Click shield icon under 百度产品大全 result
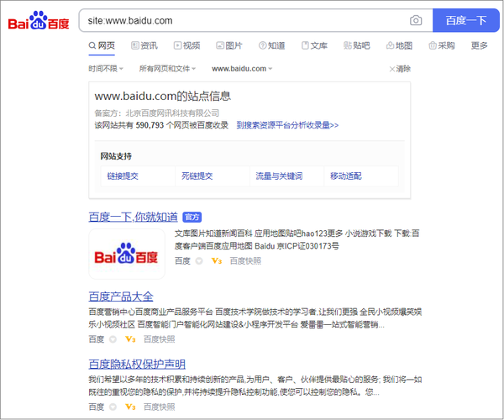The height and width of the screenshot is (420, 504). coord(113,339)
